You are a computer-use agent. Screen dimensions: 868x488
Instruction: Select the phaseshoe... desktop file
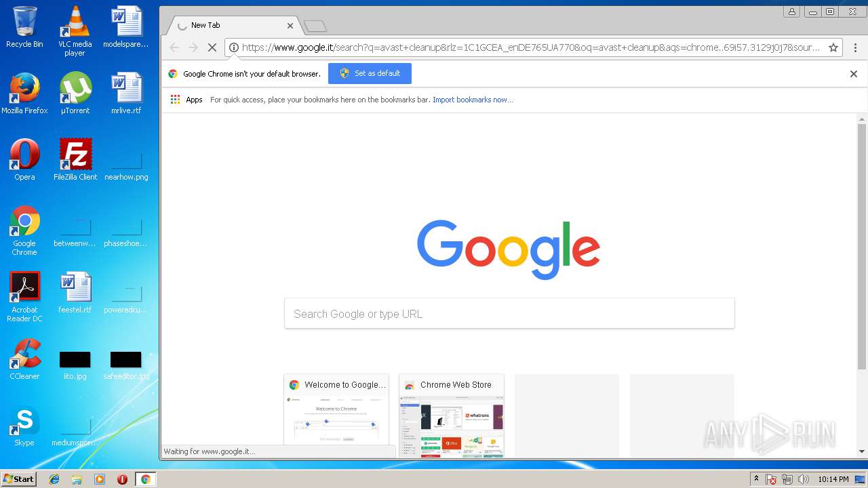click(x=126, y=234)
